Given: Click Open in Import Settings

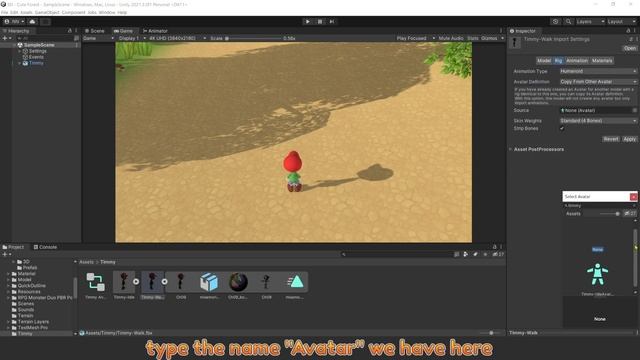Looking at the screenshot, I should [629, 48].
